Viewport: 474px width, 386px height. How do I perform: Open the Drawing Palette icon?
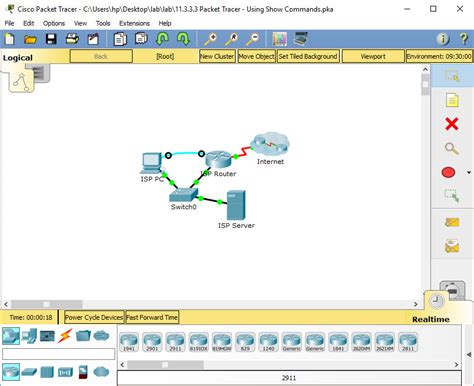[279, 39]
